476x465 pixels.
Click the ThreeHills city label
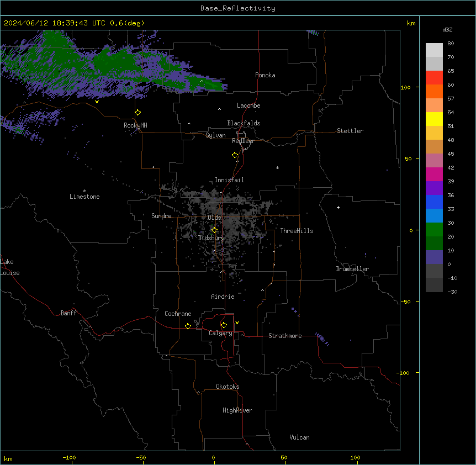click(297, 231)
